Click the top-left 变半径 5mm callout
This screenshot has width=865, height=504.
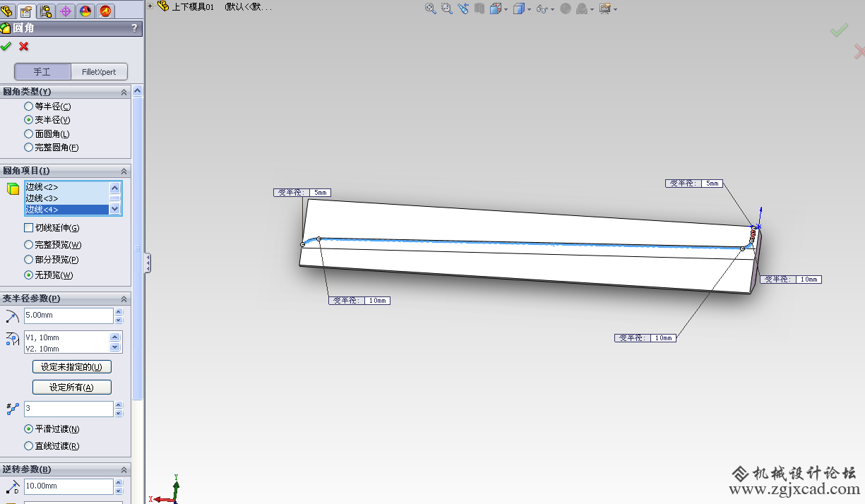tap(302, 193)
